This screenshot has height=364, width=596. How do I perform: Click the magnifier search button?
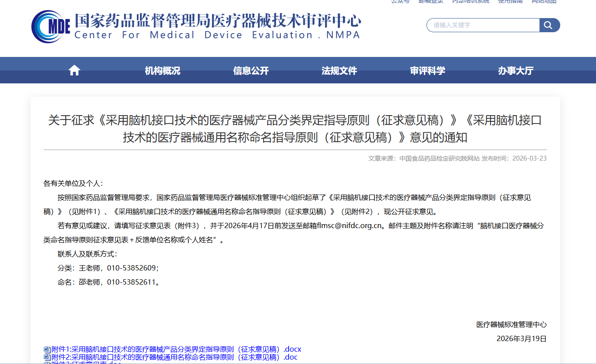pos(549,25)
